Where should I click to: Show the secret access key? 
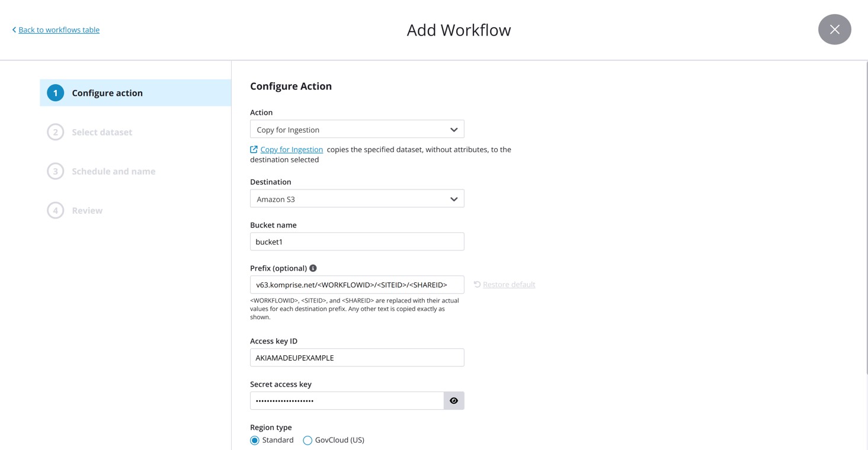pyautogui.click(x=454, y=401)
